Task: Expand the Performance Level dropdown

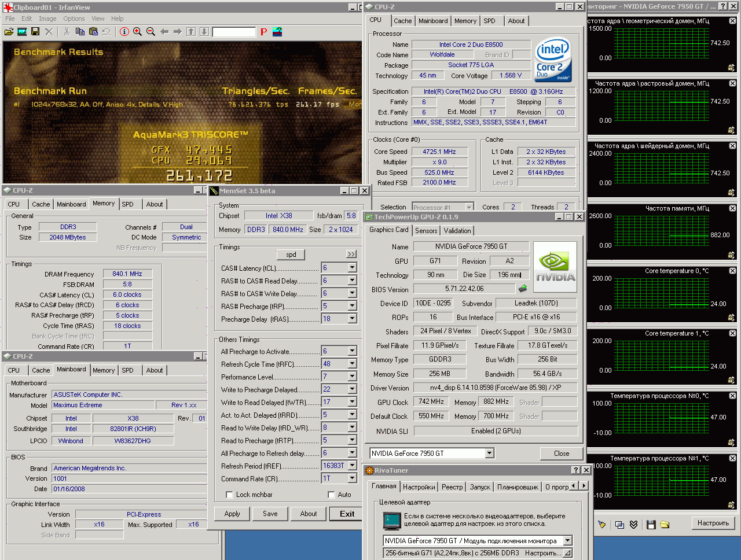Action: tap(352, 377)
